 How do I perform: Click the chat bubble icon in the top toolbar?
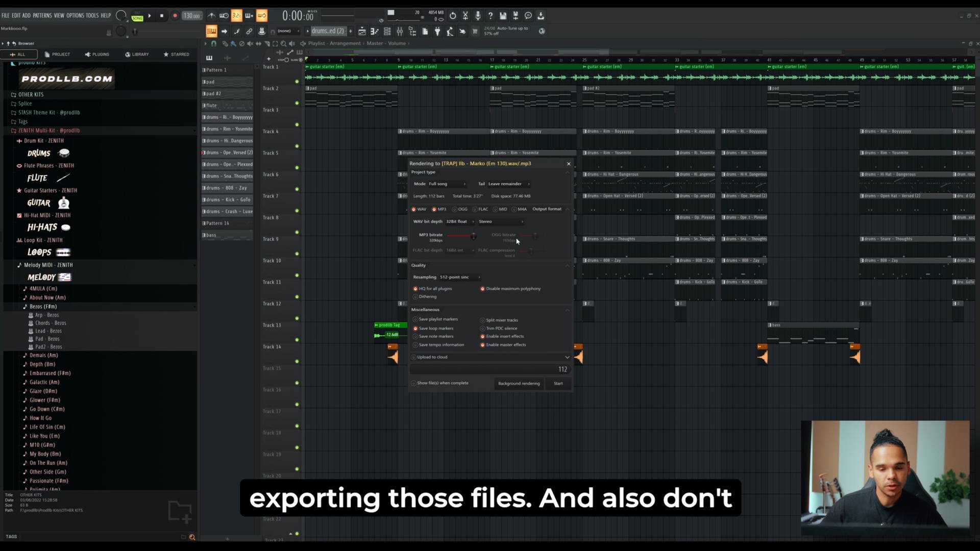point(528,16)
